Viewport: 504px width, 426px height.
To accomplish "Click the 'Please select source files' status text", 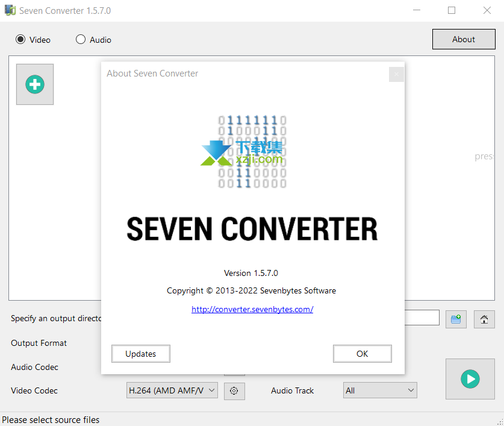I will [x=51, y=420].
